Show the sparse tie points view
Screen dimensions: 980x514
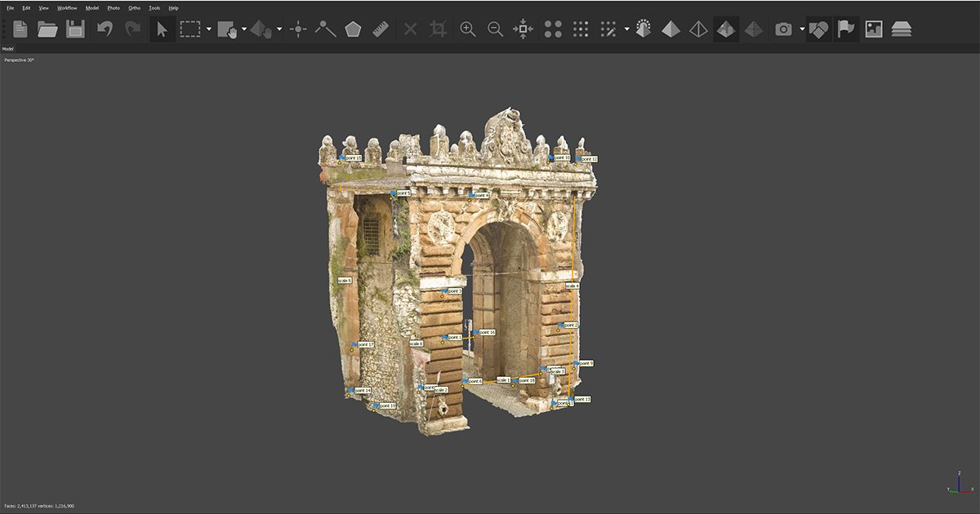[553, 29]
